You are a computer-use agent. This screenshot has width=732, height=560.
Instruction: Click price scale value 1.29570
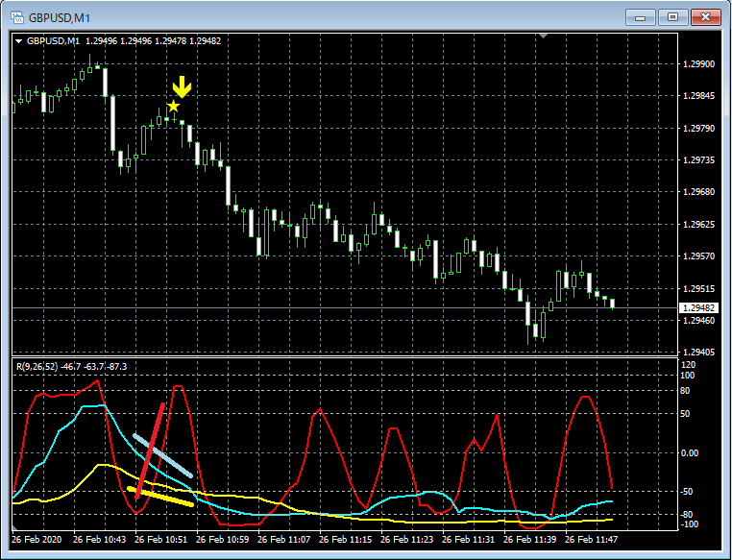pos(698,256)
